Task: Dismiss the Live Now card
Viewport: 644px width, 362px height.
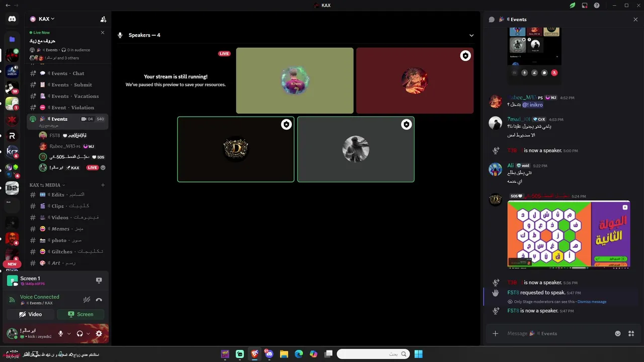Action: click(103, 32)
